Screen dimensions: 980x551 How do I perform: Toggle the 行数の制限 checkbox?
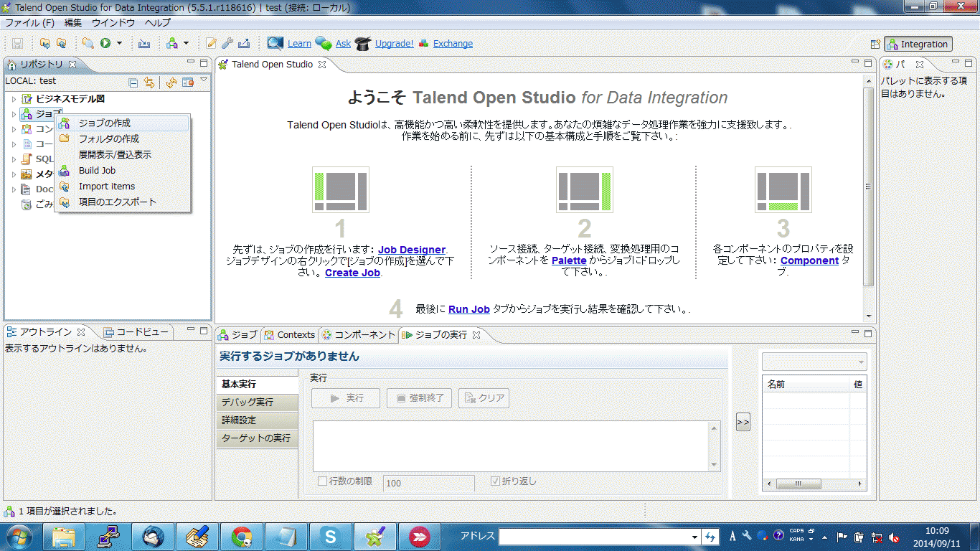pos(323,481)
